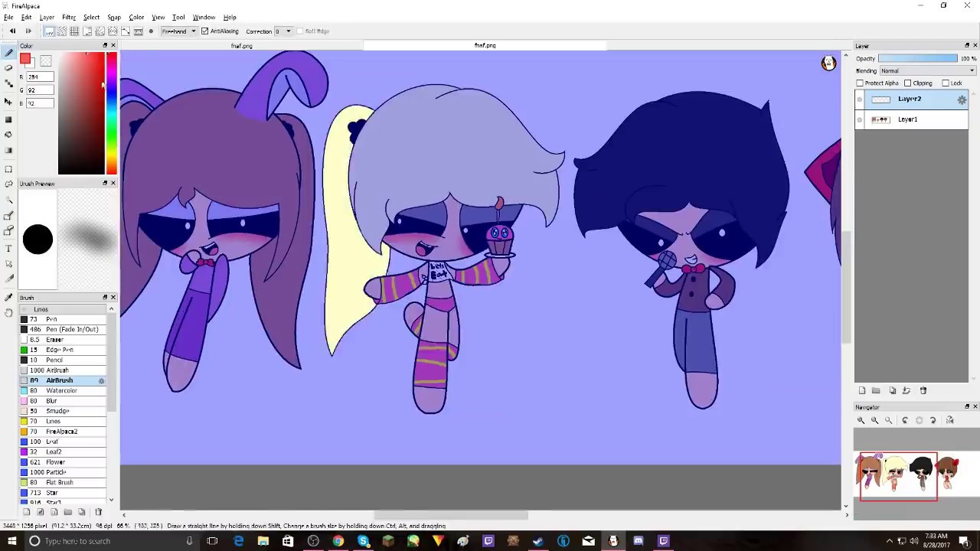Select the Move tool
This screenshot has height=551, width=980.
click(x=8, y=101)
